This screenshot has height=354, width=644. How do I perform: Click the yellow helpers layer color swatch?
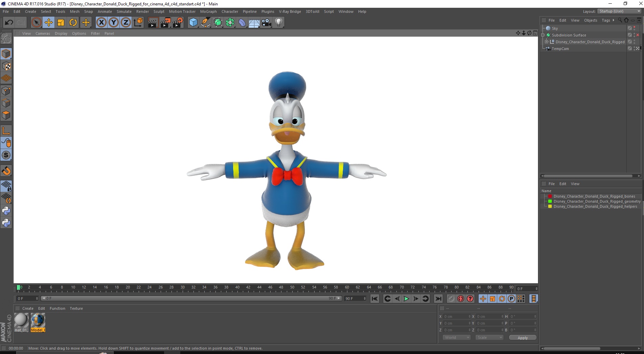(x=550, y=206)
